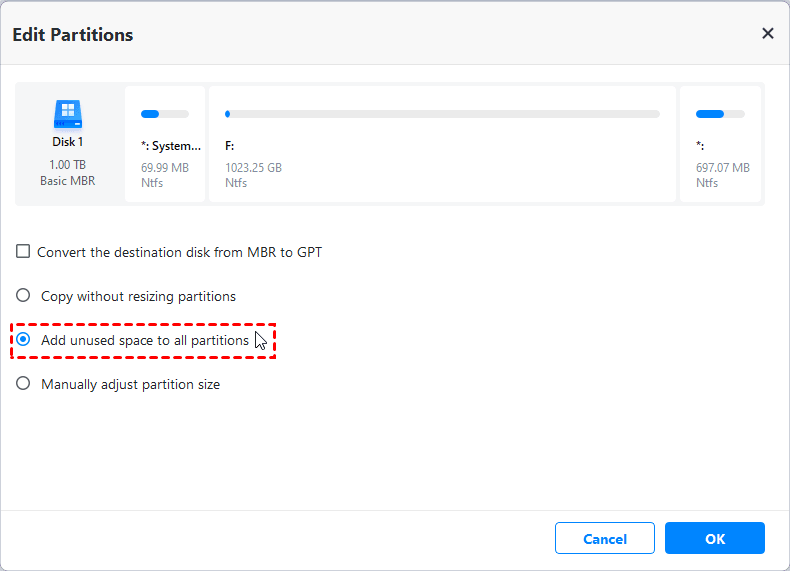Select the 697.07 MB partition block

[x=721, y=145]
